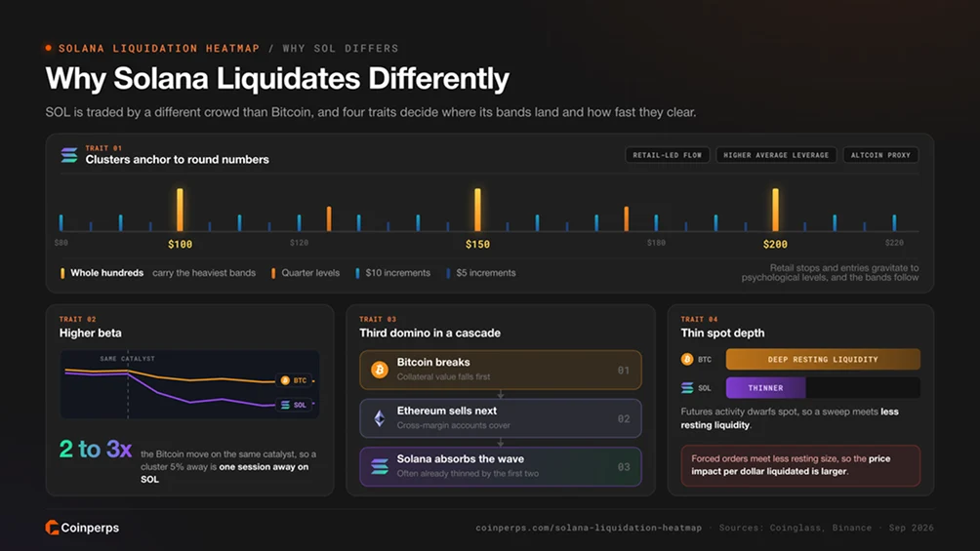Click the SAME CATALYST marker on the chart
980x551 pixels.
point(128,359)
